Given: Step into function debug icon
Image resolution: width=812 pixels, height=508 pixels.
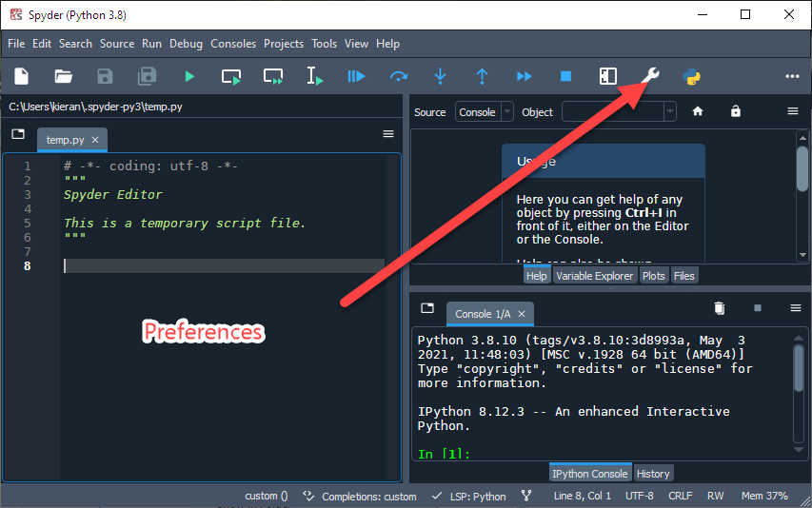Looking at the screenshot, I should (440, 76).
